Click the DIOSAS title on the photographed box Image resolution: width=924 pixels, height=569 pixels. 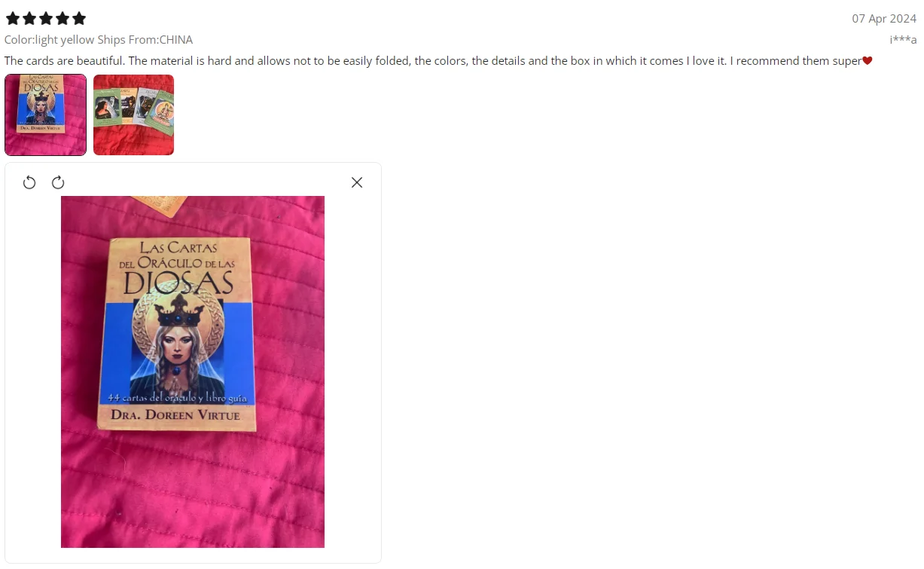click(178, 283)
